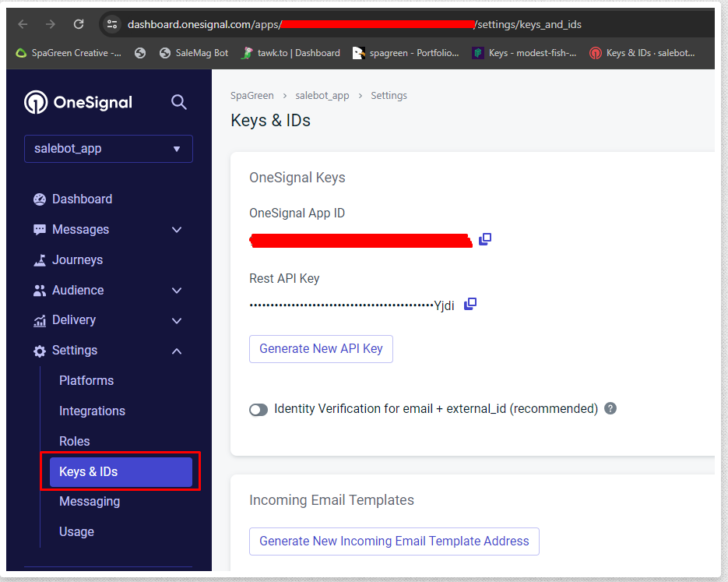Open Roles settings page
The height and width of the screenshot is (582, 728).
(74, 441)
